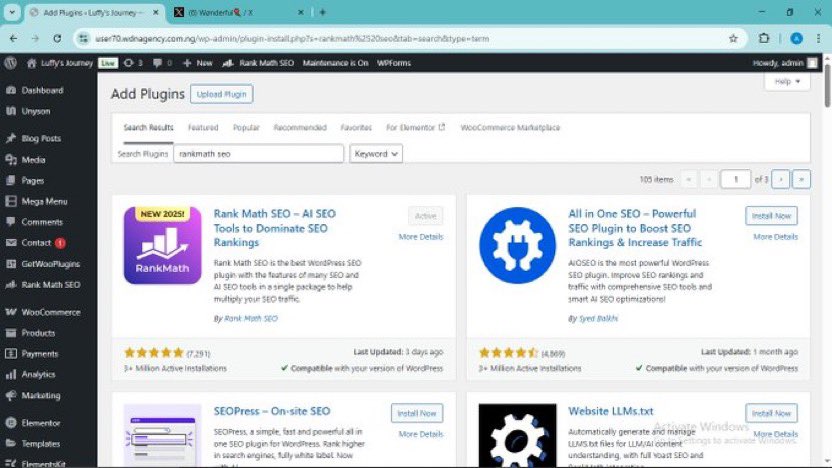This screenshot has width=832, height=468.
Task: Switch to the Favorites tab
Action: tap(356, 127)
